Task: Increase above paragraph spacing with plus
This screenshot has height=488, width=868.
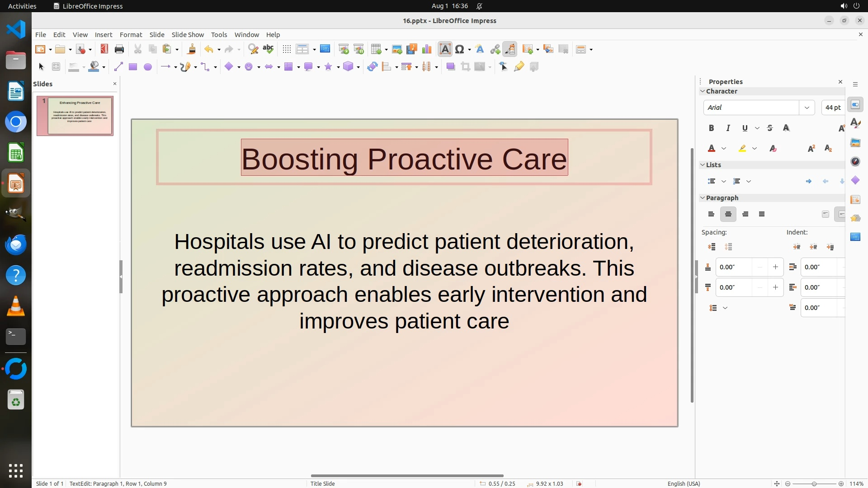Action: pos(775,267)
